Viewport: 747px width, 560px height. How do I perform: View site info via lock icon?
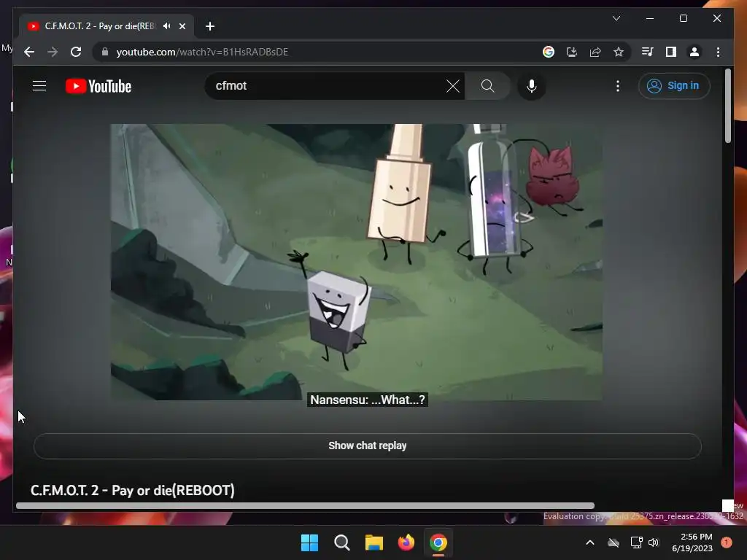(105, 52)
